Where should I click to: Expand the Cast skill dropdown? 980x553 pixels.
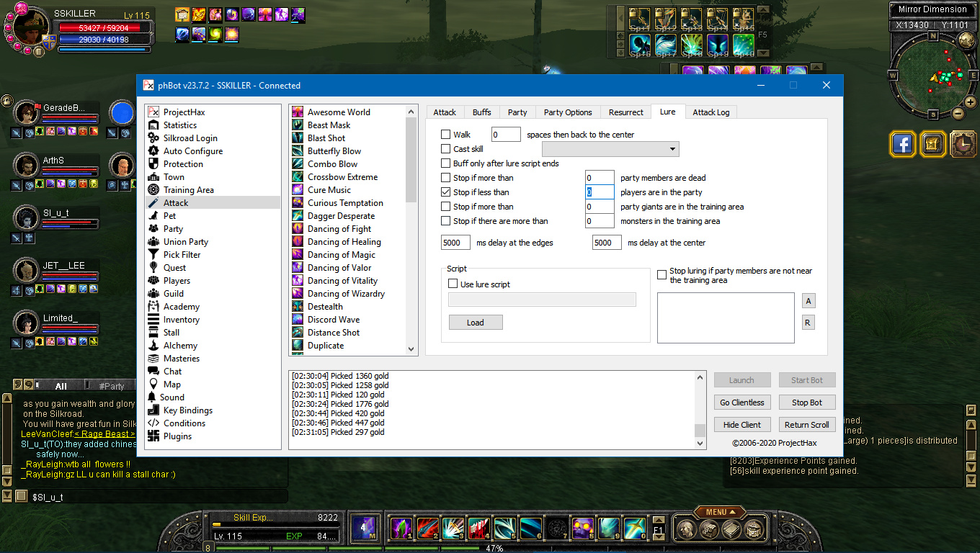pyautogui.click(x=672, y=149)
